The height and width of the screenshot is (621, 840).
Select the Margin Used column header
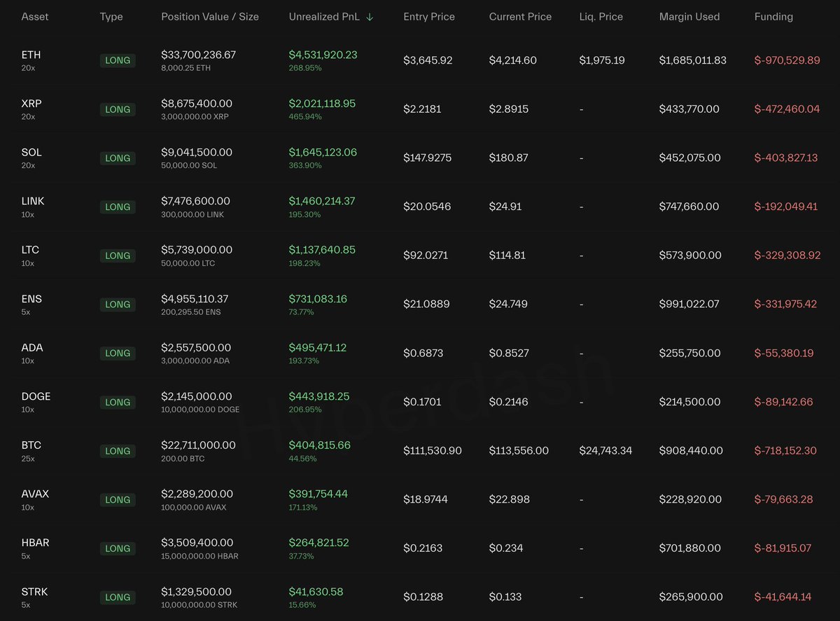click(689, 17)
